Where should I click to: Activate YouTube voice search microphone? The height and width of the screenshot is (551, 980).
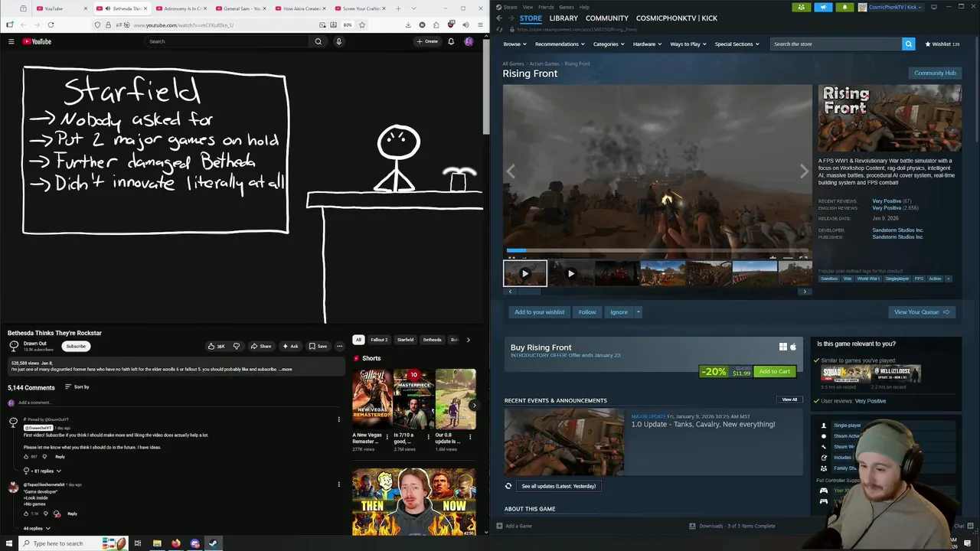(338, 41)
